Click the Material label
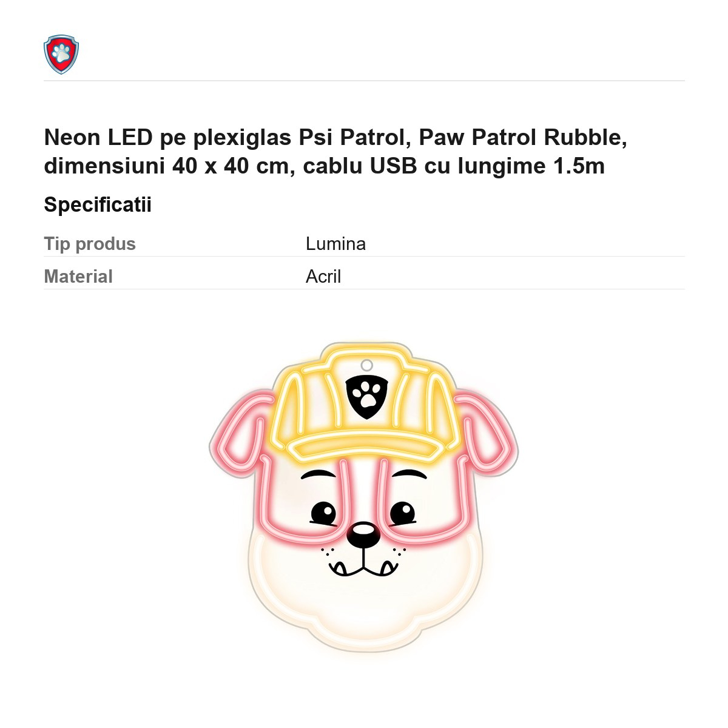The width and height of the screenshot is (728, 728). 78,277
